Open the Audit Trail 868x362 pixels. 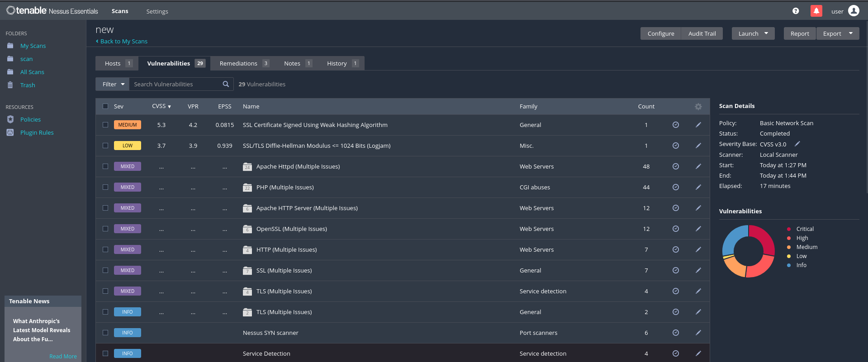(702, 33)
